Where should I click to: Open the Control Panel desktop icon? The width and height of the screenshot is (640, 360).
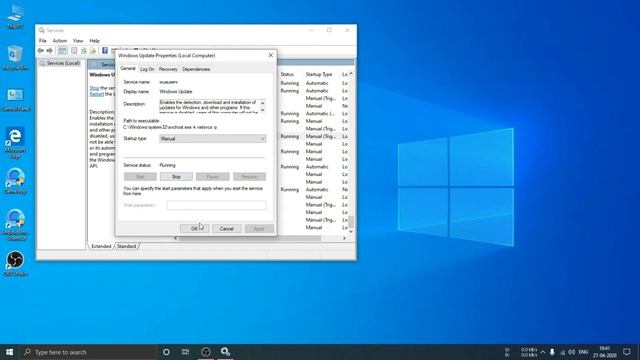pyautogui.click(x=15, y=100)
